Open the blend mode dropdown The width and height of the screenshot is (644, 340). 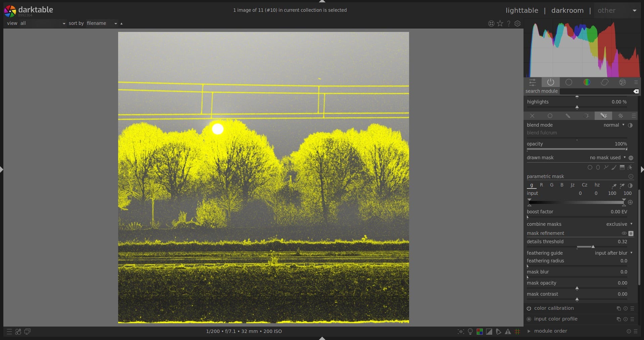[x=613, y=125]
